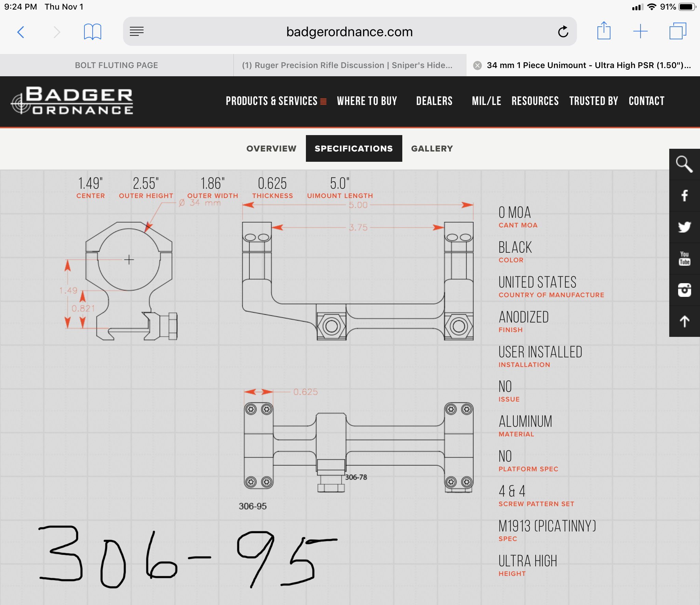This screenshot has height=605, width=700.
Task: Expand the Products & Services menu
Action: pos(276,101)
